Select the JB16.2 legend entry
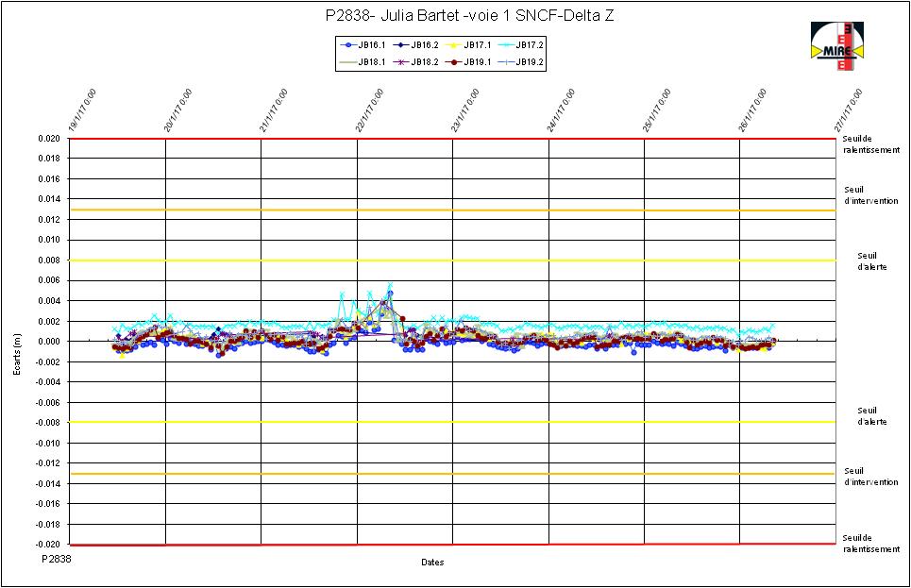Screen dimensions: 911x588 point(416,44)
